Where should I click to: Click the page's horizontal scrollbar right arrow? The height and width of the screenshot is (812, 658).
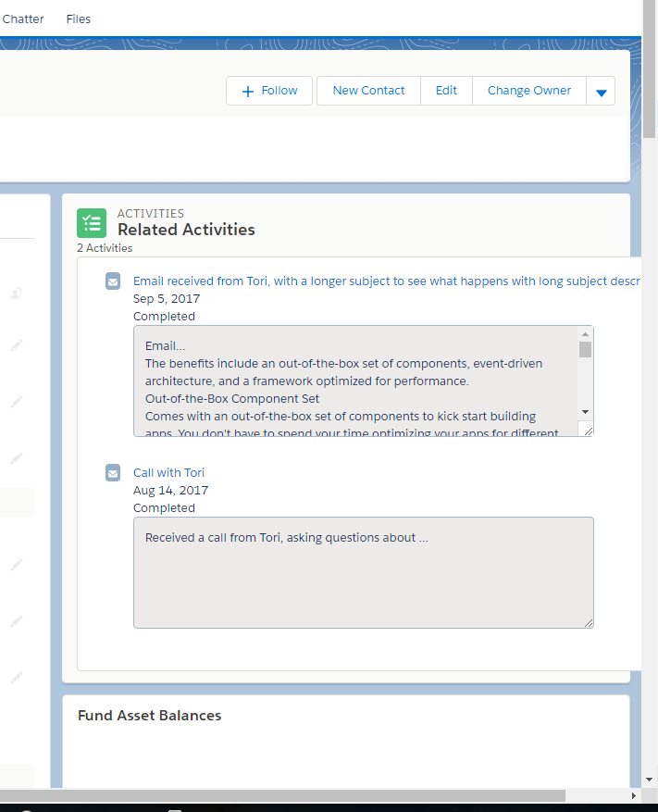point(634,795)
